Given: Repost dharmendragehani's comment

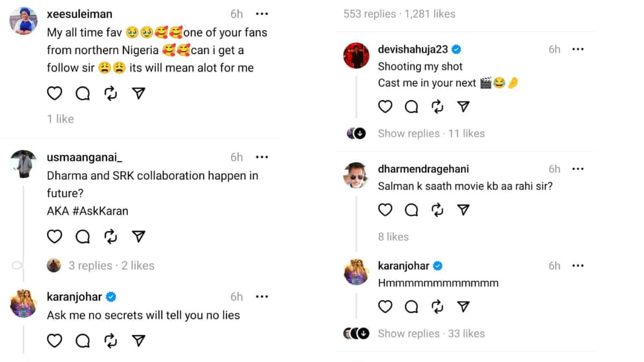Looking at the screenshot, I should (437, 210).
